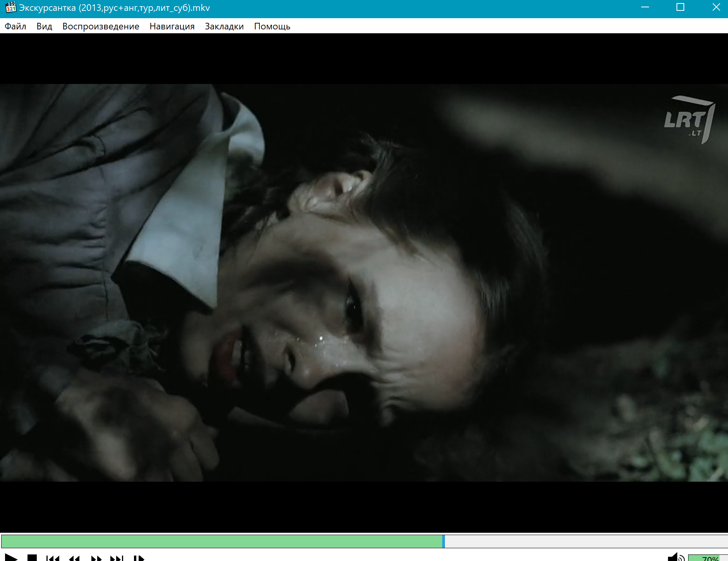
Task: Click the 70% volume slider
Action: tap(708, 558)
